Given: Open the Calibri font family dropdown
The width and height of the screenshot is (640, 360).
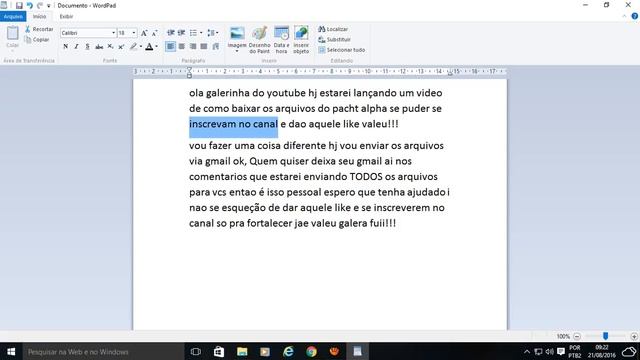Looking at the screenshot, I should point(113,33).
